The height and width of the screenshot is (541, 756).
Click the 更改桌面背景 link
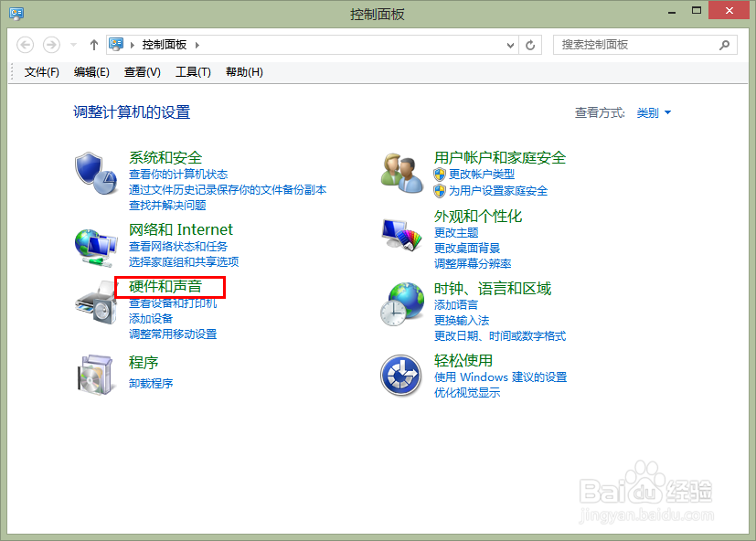pyautogui.click(x=467, y=249)
